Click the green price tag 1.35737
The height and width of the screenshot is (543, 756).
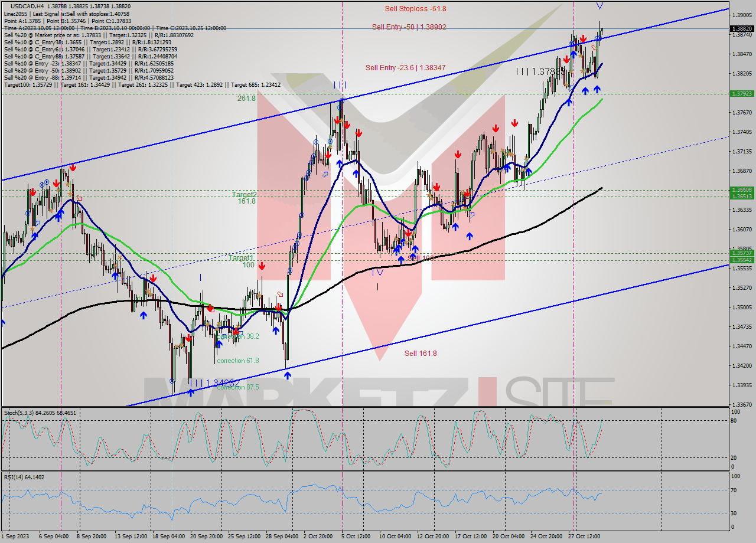coord(742,253)
